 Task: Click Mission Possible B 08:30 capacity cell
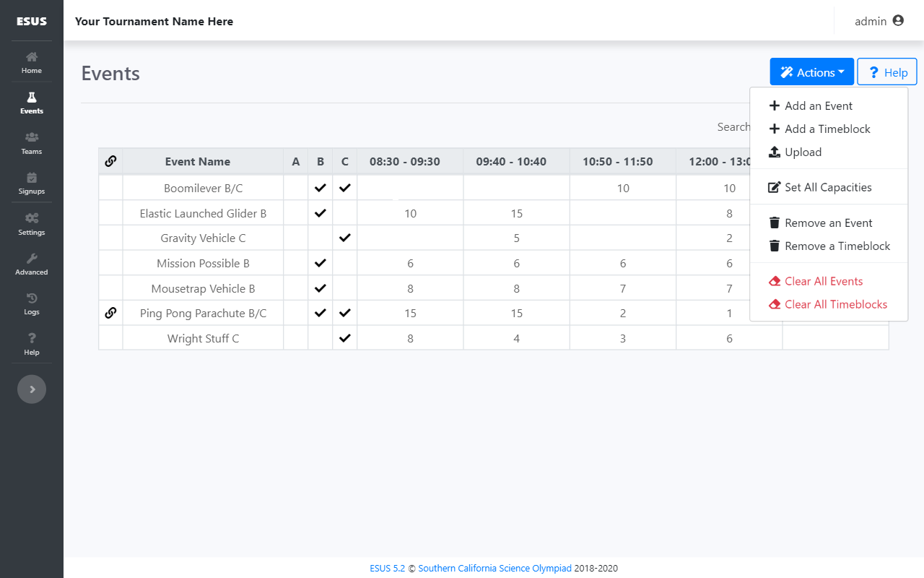(x=410, y=263)
